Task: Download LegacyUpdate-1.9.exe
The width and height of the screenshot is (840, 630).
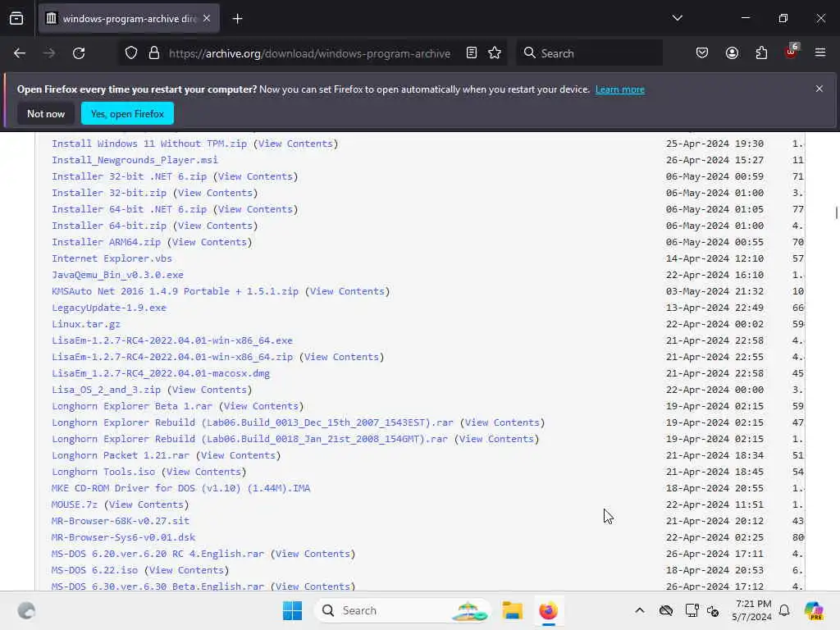Action: [109, 308]
